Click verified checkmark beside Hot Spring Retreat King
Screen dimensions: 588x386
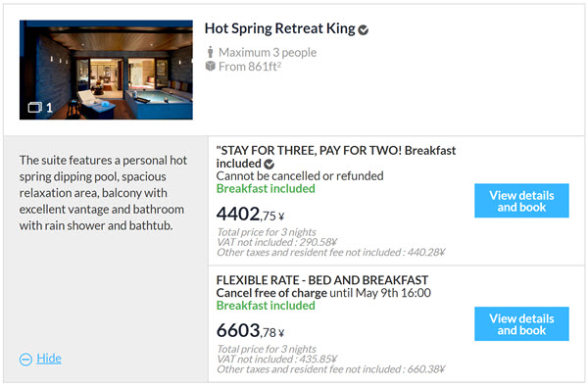(363, 30)
